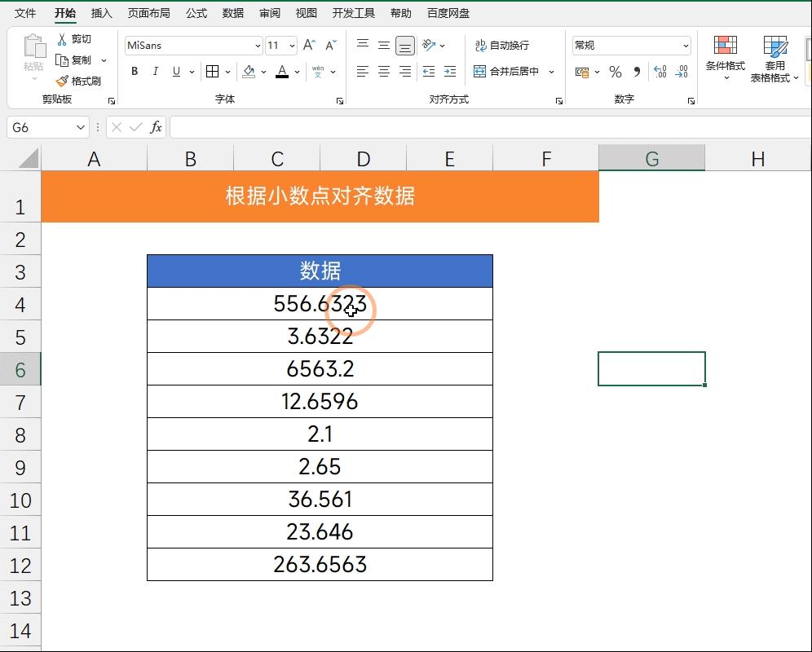The image size is (812, 652).
Task: Click the Underline icon
Action: pos(175,72)
